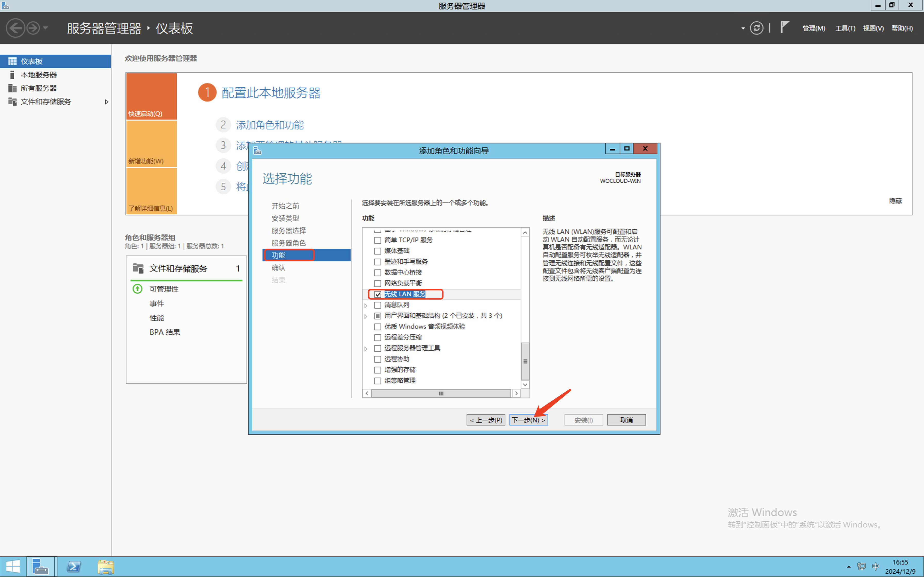The width and height of the screenshot is (924, 577).
Task: Click Manageability status icon
Action: (x=137, y=289)
